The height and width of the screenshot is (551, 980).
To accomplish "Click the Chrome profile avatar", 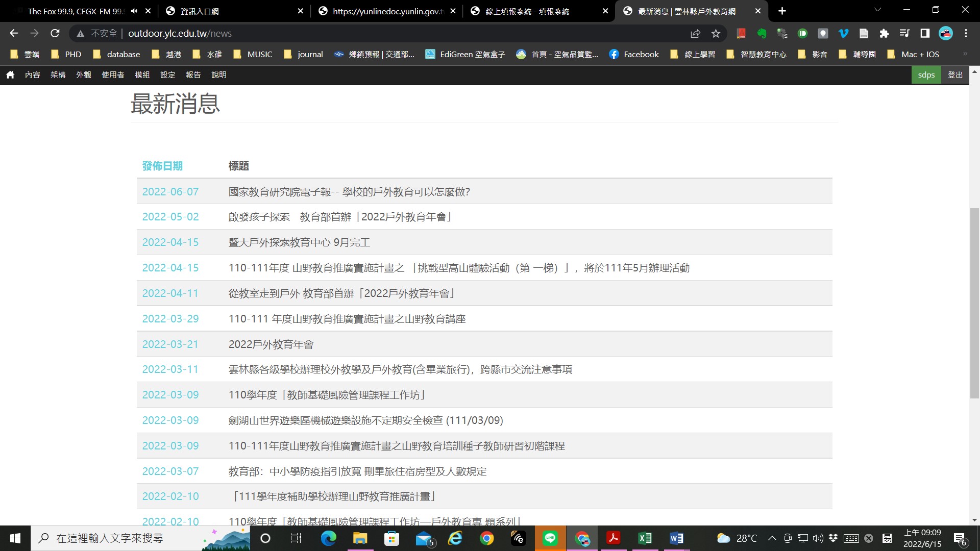I will tap(946, 34).
